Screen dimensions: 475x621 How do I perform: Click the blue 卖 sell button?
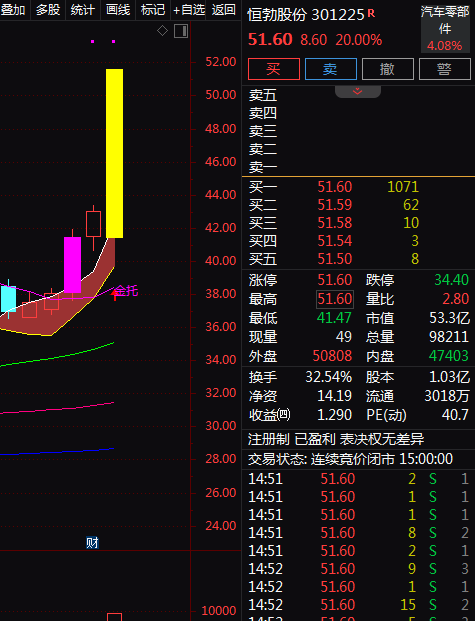click(331, 69)
